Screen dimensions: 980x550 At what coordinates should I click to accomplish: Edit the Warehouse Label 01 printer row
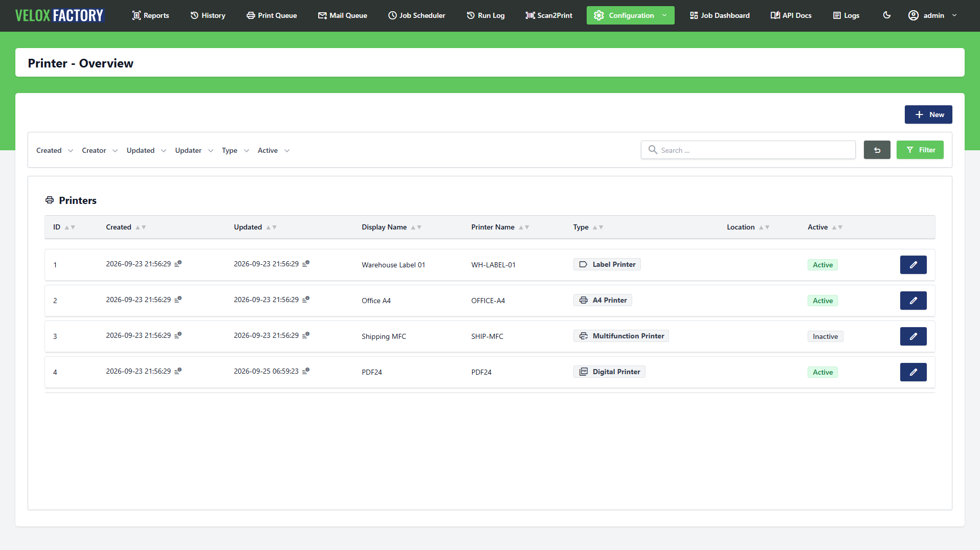913,265
